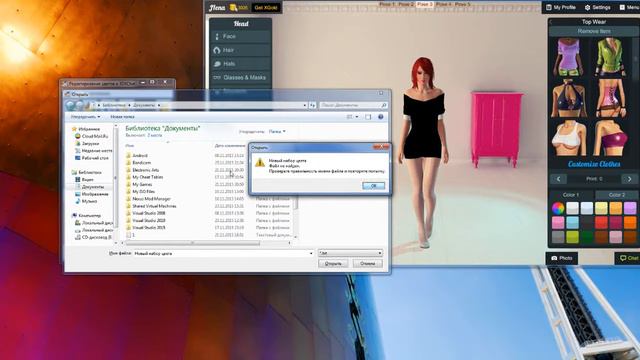Select Избранное (Favorites) in the navigation pane
This screenshot has width=640, height=360.
pos(89,129)
